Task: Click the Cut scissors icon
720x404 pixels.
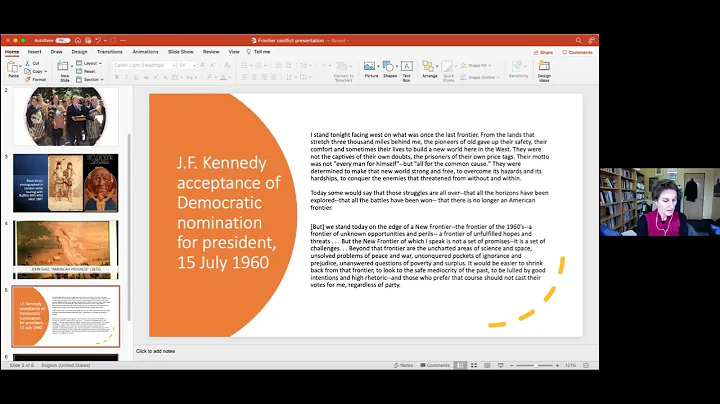Action: (x=28, y=63)
